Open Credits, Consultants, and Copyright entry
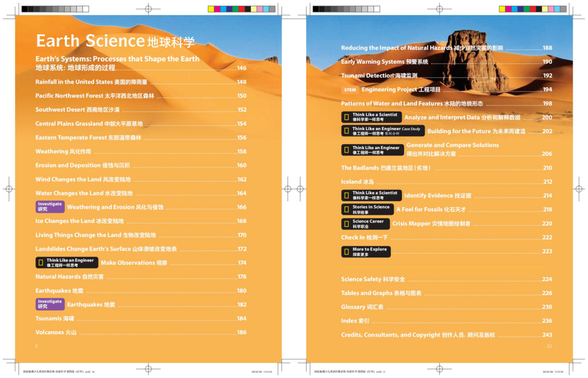588x378 pixels. pos(418,335)
